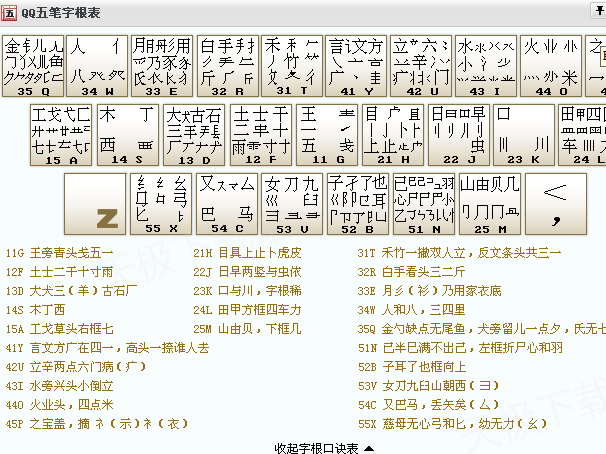Select the 14 S radical key
Image resolution: width=606 pixels, height=454 pixels.
tap(128, 135)
